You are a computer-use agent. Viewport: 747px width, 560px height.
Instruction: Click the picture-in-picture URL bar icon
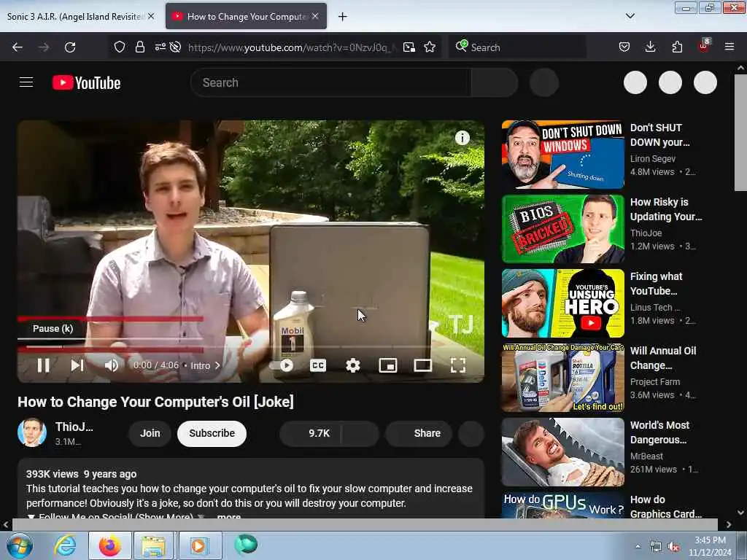point(409,47)
